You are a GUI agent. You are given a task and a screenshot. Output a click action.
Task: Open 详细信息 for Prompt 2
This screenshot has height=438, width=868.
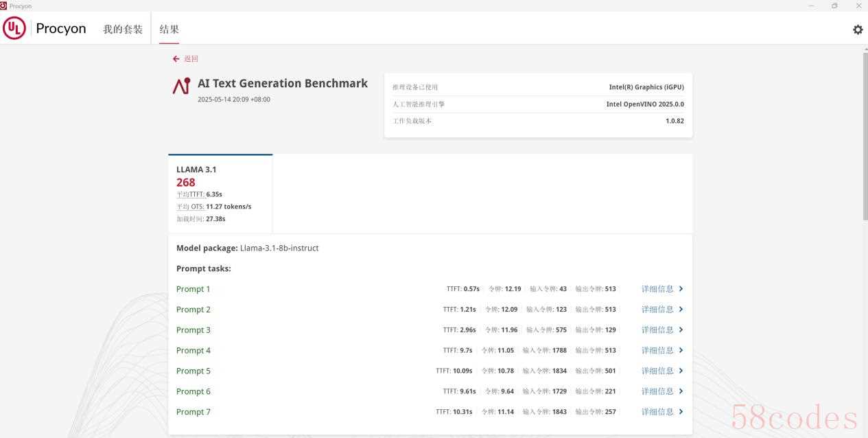(x=657, y=310)
